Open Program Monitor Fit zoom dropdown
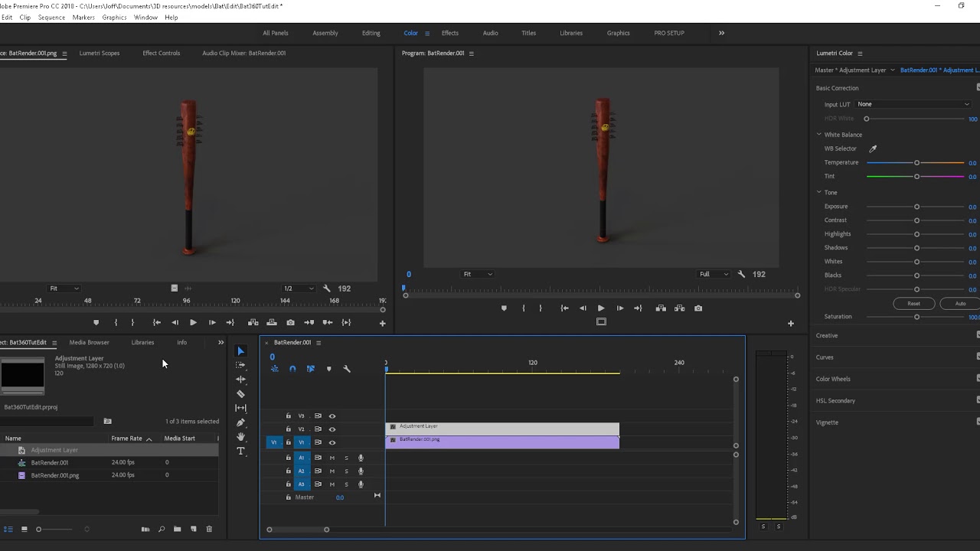 478,274
